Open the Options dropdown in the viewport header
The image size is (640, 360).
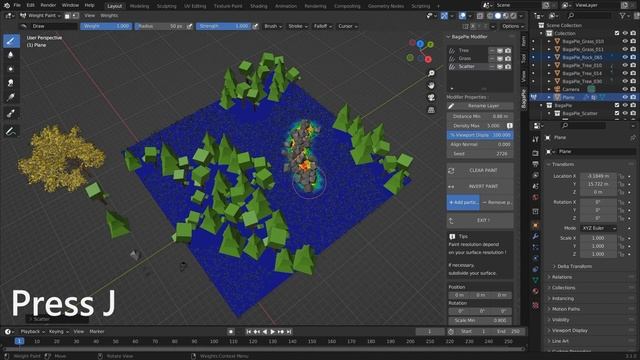coord(513,26)
